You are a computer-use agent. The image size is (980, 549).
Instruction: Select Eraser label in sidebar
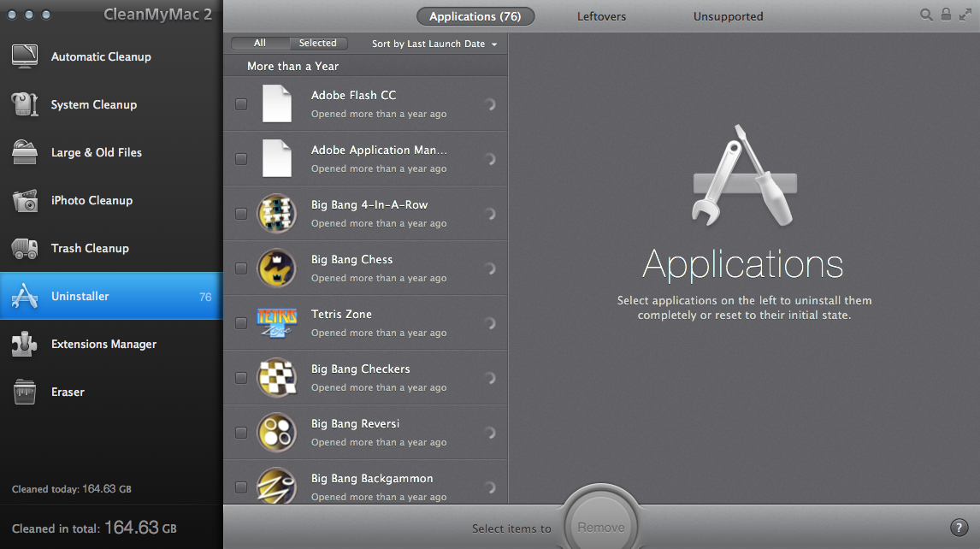point(68,392)
